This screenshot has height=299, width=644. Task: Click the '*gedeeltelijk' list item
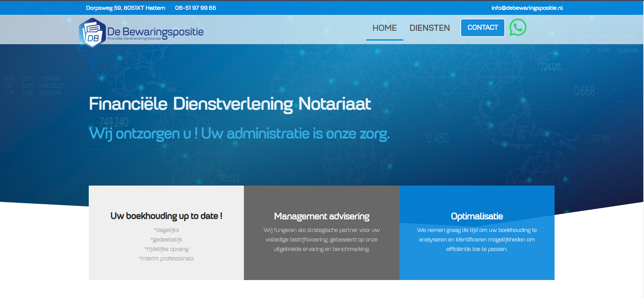[166, 240]
